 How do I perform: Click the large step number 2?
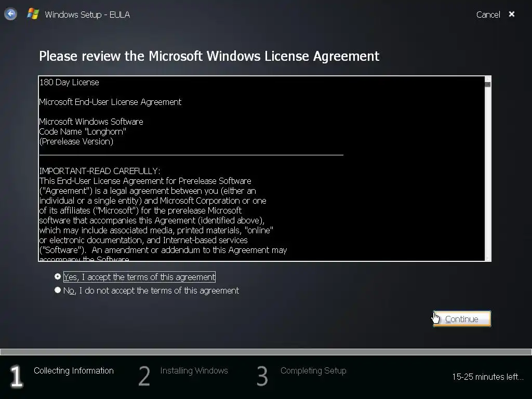[x=144, y=376]
